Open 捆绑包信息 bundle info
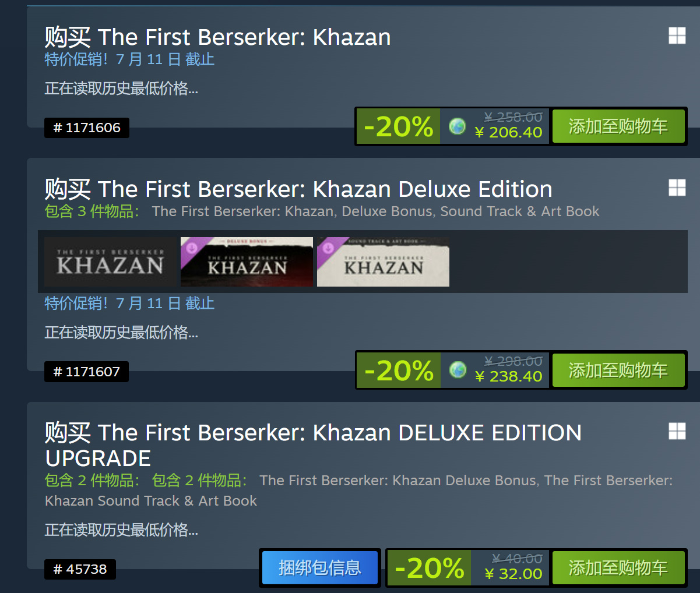The width and height of the screenshot is (700, 593). click(319, 568)
